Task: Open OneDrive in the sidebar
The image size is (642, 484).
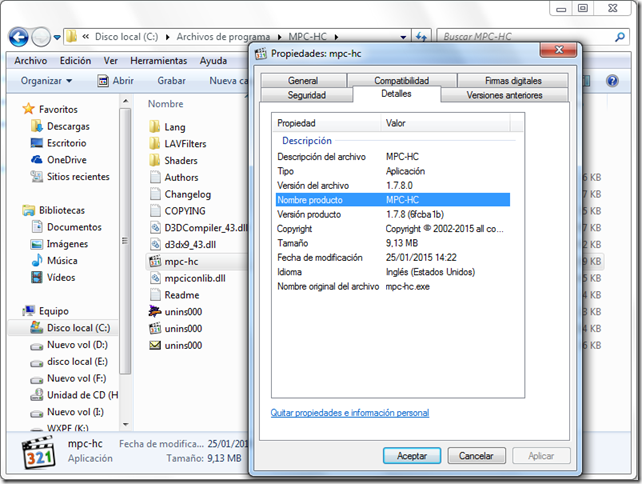Action: pyautogui.click(x=59, y=160)
